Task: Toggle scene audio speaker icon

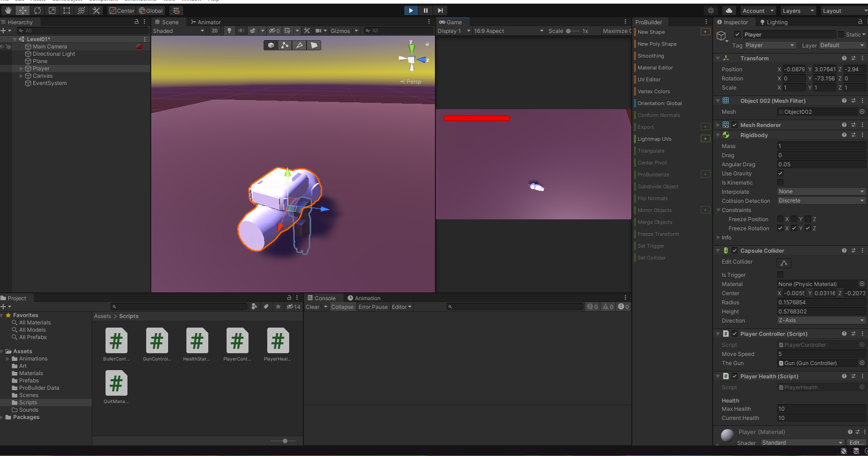Action: [x=241, y=31]
